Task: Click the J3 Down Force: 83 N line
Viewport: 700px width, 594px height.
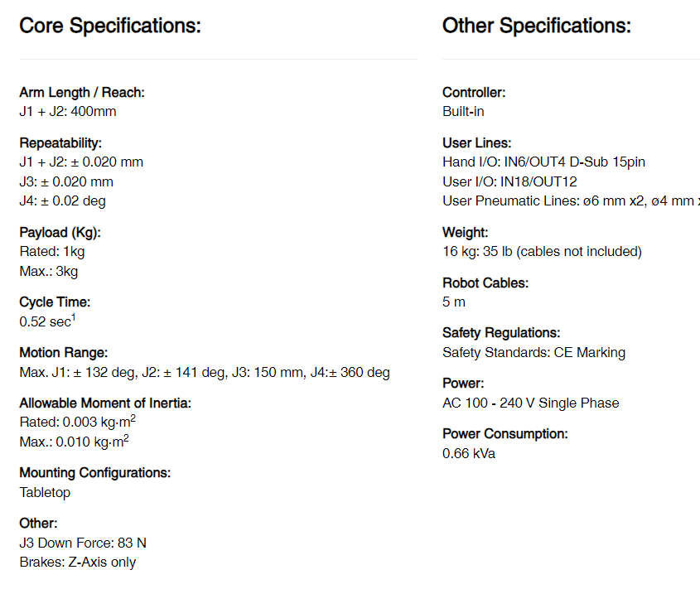Action: coord(83,543)
